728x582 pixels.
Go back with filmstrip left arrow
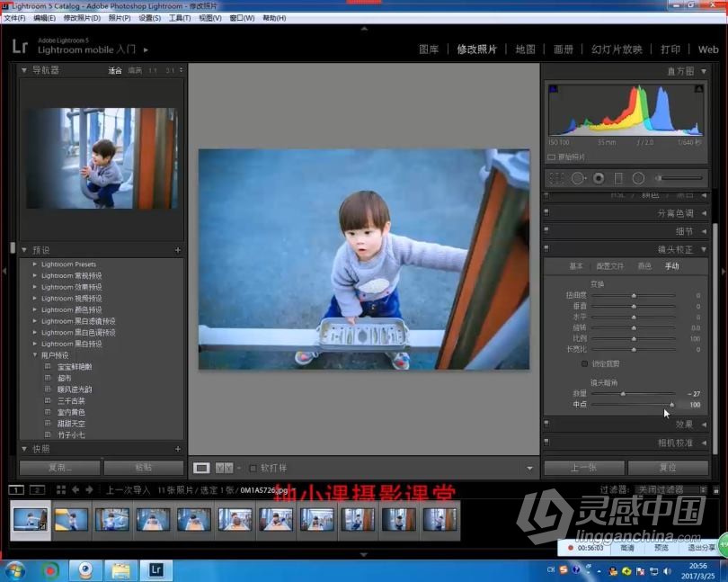point(75,490)
